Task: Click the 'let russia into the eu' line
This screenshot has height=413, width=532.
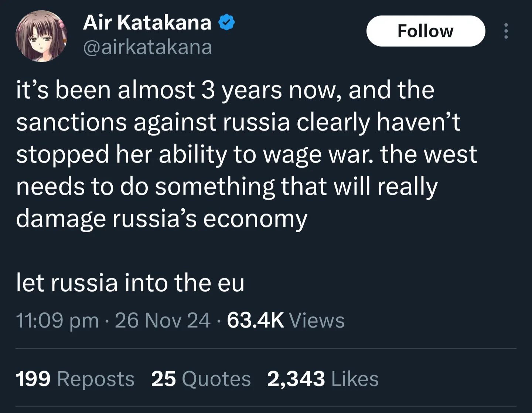Action: coord(130,283)
